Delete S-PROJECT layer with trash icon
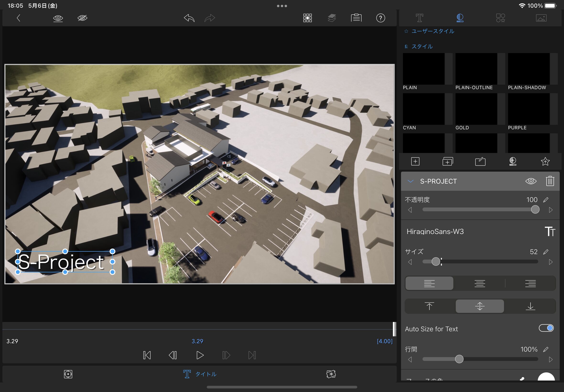The image size is (564, 392). [550, 181]
